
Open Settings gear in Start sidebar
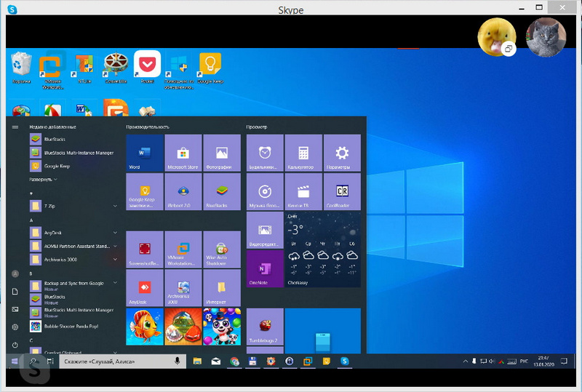point(15,327)
